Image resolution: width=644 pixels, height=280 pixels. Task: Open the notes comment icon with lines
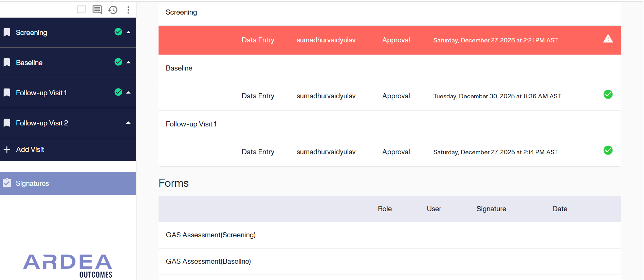pos(97,9)
